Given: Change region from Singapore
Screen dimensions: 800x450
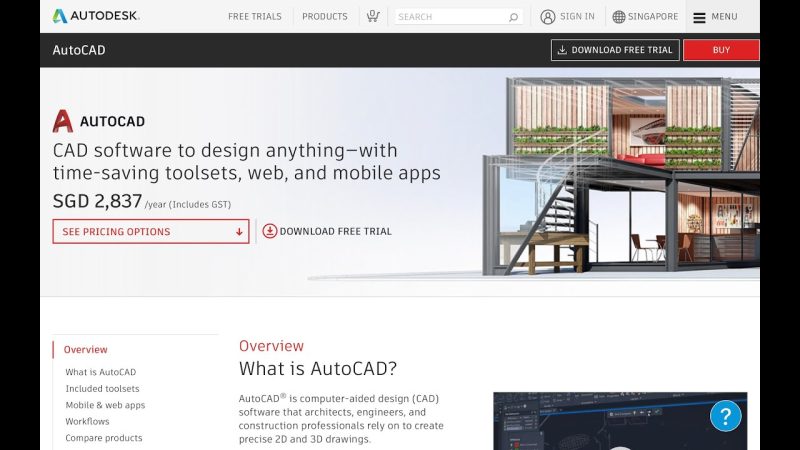Looking at the screenshot, I should coord(653,16).
